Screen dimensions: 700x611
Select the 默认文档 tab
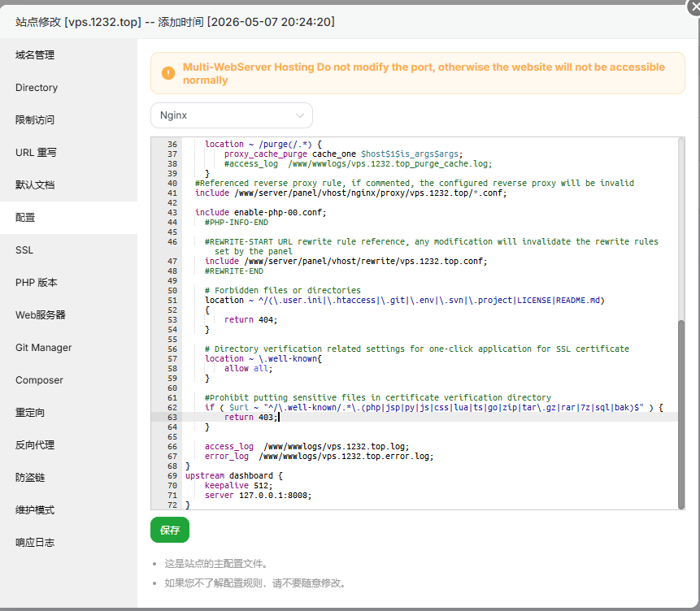pos(35,185)
